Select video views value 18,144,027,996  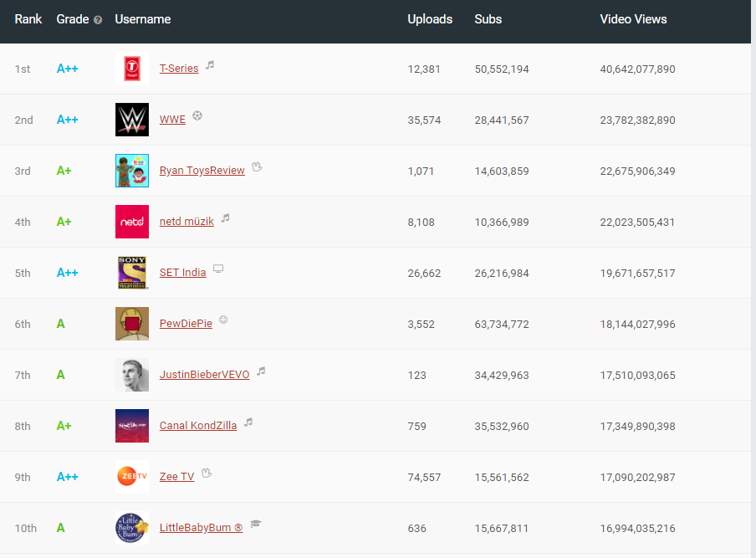[x=638, y=325]
